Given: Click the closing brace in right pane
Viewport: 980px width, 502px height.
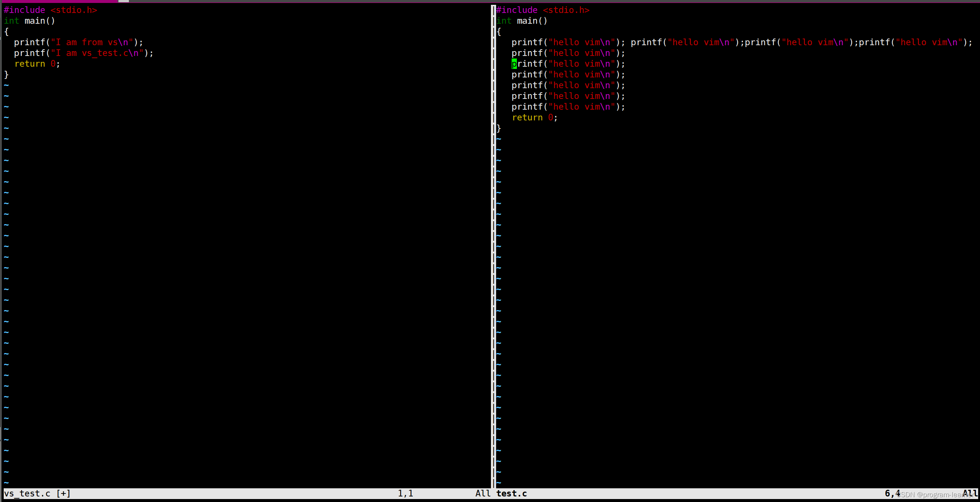Looking at the screenshot, I should [499, 128].
